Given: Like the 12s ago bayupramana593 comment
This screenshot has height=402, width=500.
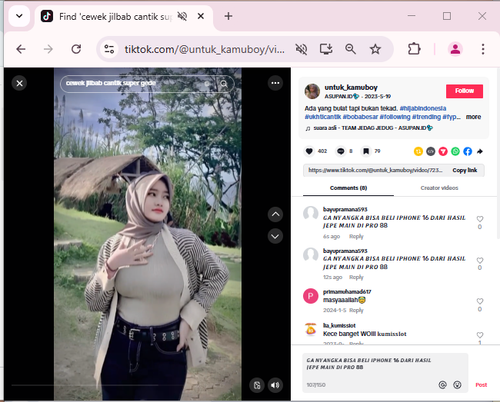Looking at the screenshot, I should 480,260.
